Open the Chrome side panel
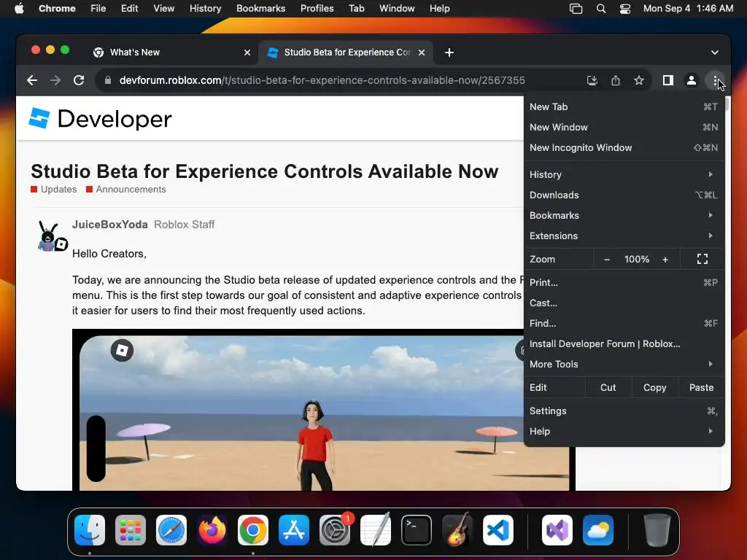 point(668,80)
